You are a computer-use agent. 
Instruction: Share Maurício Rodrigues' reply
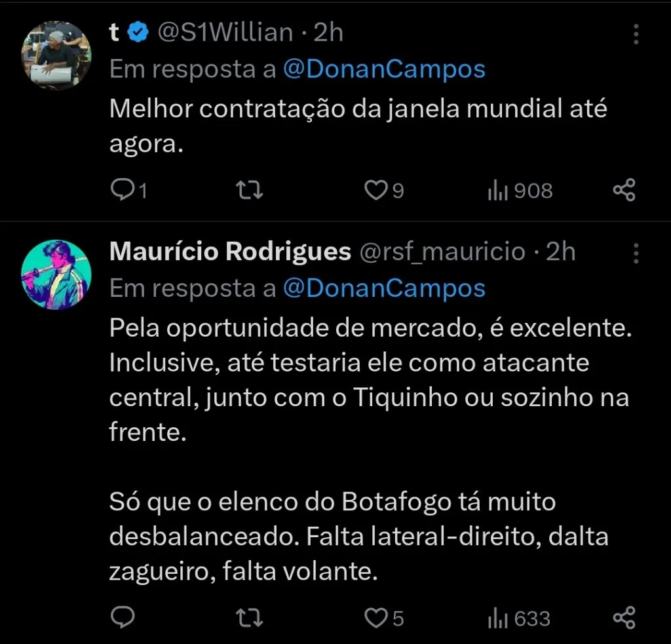[624, 617]
